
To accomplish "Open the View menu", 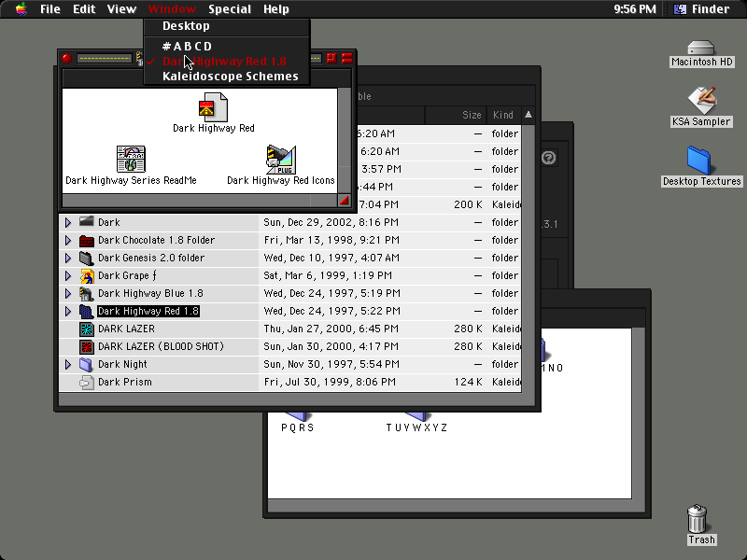I will (x=121, y=9).
